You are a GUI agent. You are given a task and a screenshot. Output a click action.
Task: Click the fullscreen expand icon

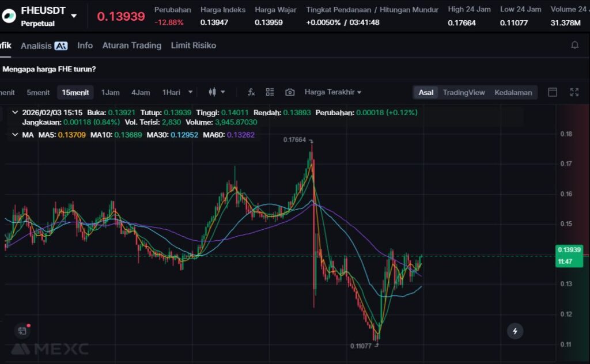pyautogui.click(x=574, y=92)
